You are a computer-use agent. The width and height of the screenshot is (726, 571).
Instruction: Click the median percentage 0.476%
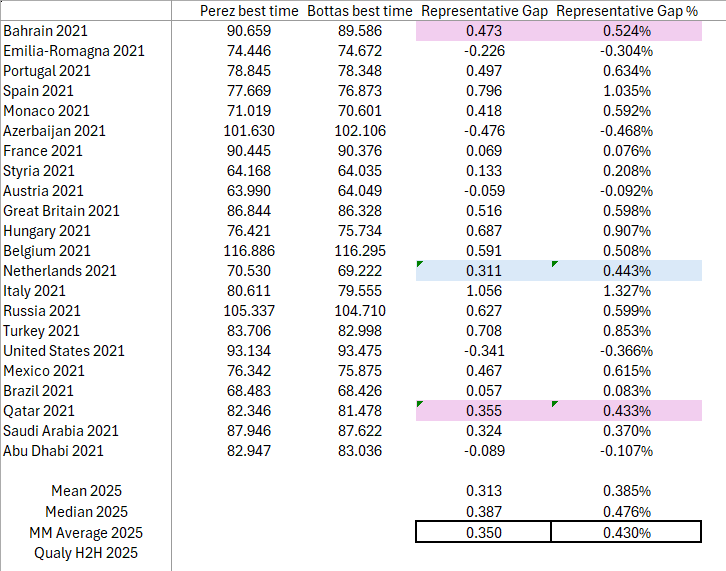pyautogui.click(x=627, y=512)
